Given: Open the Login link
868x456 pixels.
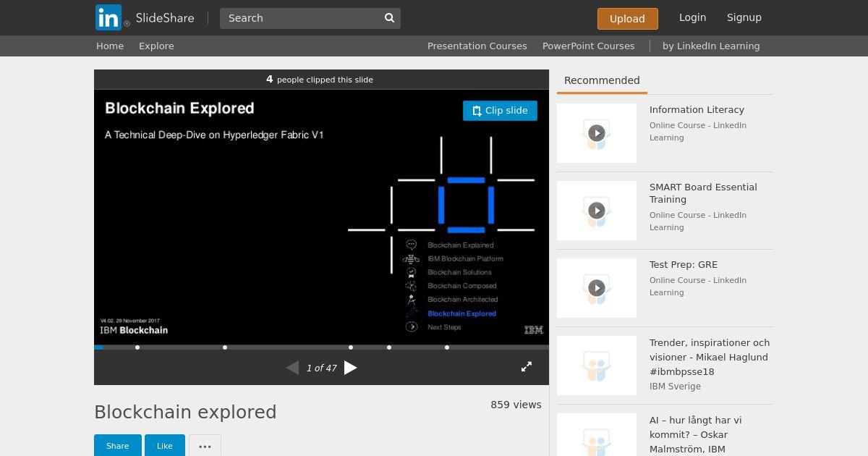Looking at the screenshot, I should pos(692,17).
